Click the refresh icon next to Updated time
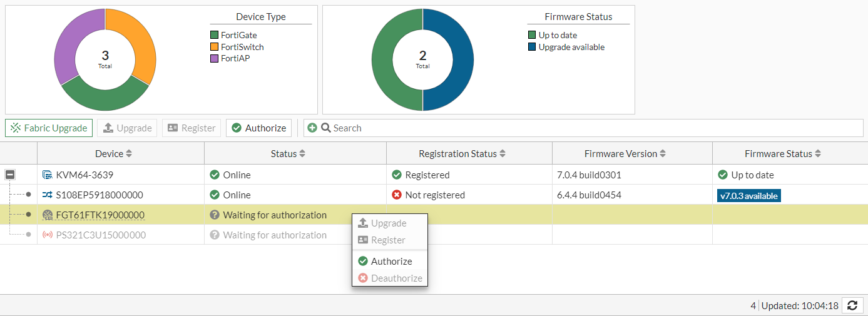The image size is (868, 316). point(852,305)
